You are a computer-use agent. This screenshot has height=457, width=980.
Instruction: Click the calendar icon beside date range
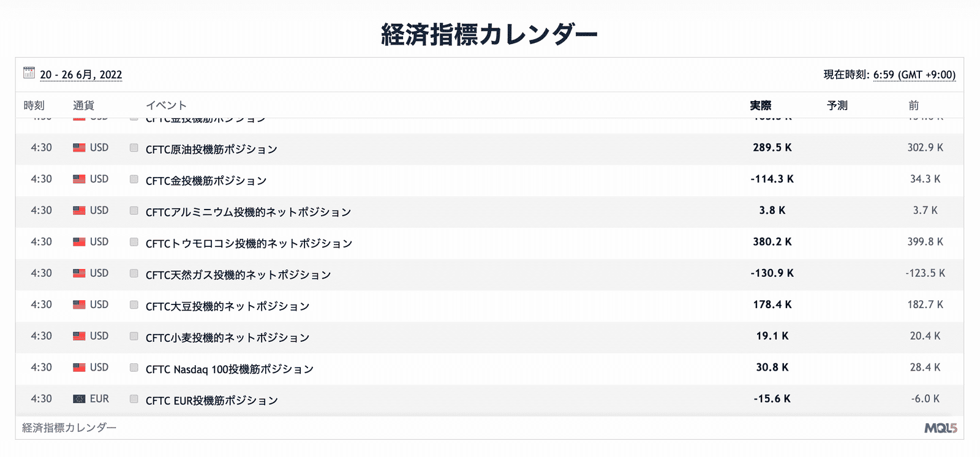(x=29, y=73)
